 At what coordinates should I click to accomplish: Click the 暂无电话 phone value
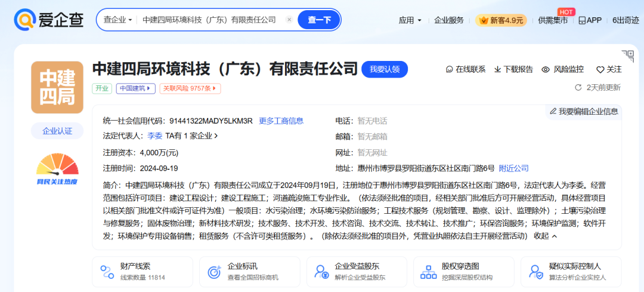(372, 121)
